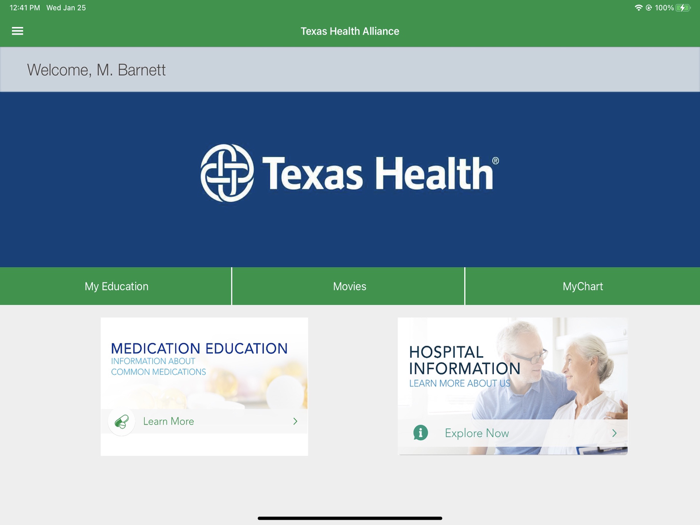Viewport: 700px width, 525px height.
Task: Open the hamburger menu
Action: click(17, 31)
